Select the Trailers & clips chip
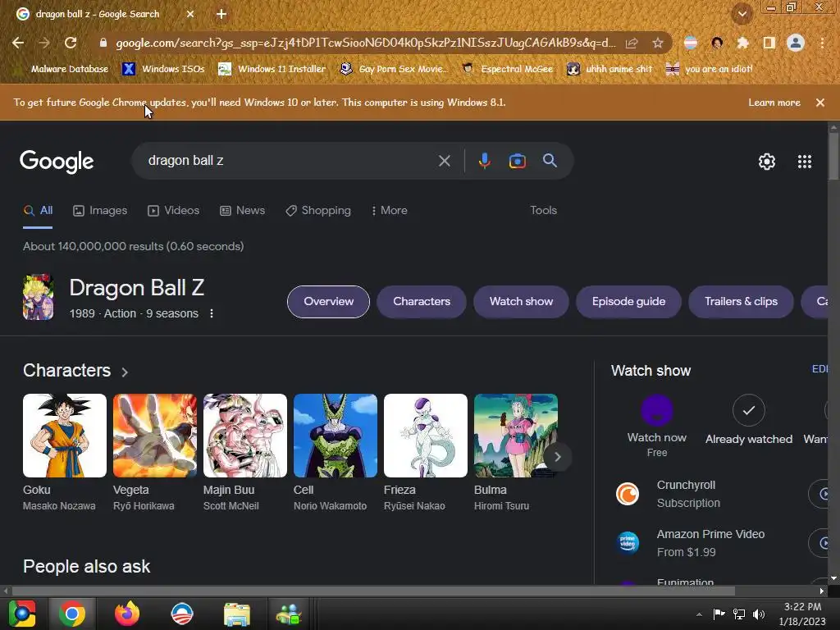Screen dimensions: 840x630 click(x=741, y=302)
